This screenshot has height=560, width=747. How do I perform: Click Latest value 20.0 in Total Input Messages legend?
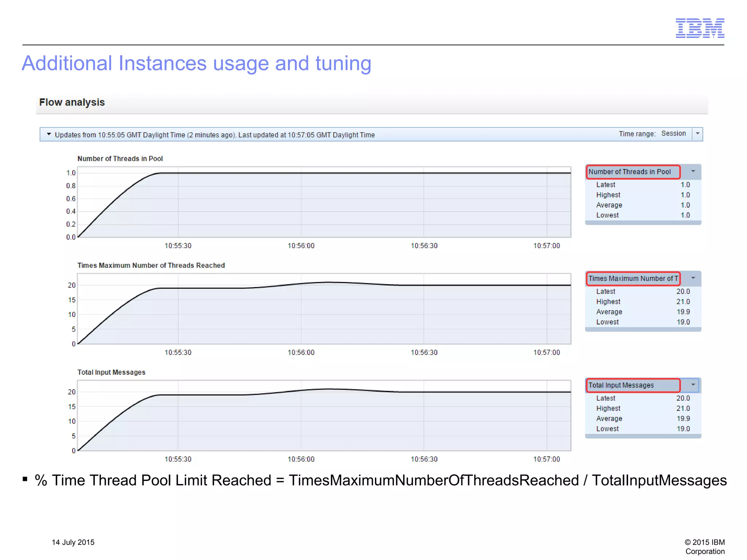point(683,398)
